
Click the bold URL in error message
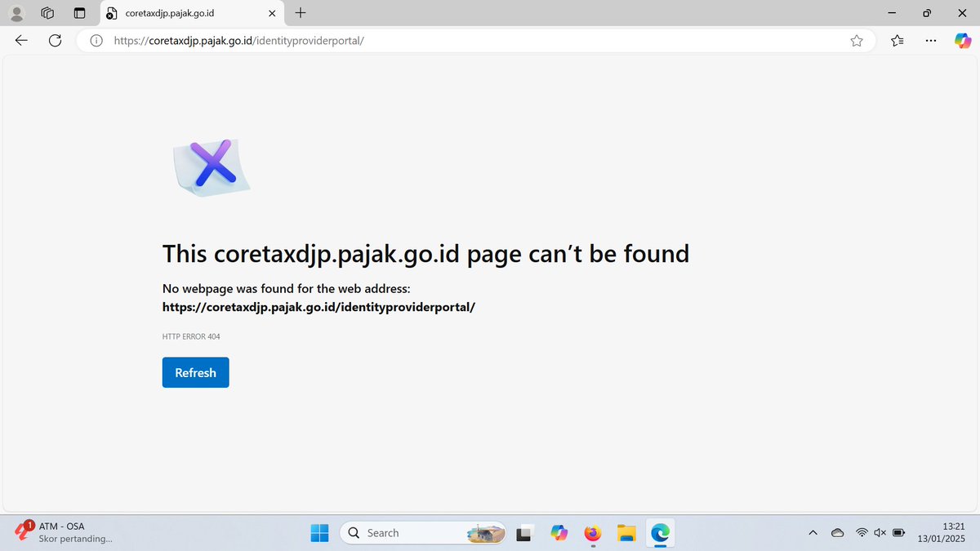pyautogui.click(x=318, y=307)
